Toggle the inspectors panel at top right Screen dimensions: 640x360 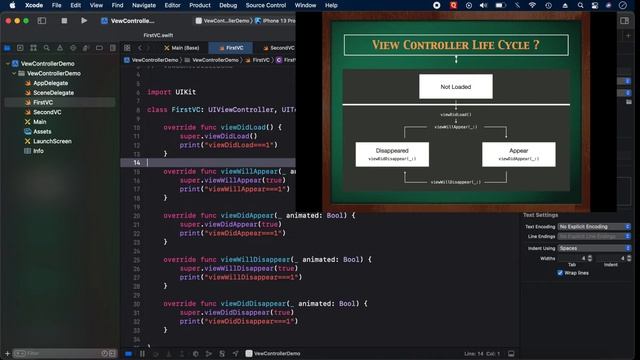[x=624, y=21]
